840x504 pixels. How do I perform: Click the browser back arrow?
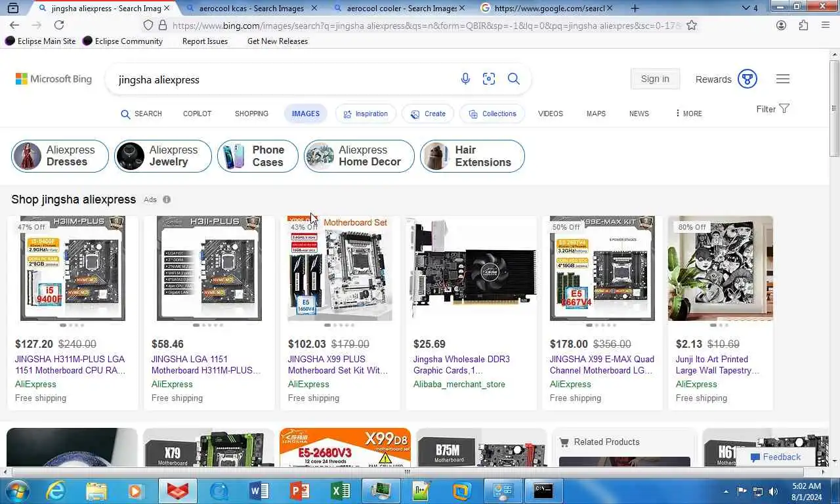click(14, 25)
